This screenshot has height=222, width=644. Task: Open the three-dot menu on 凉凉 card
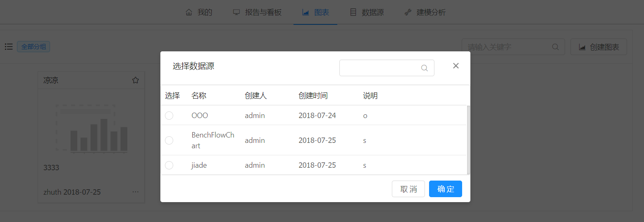click(x=135, y=192)
